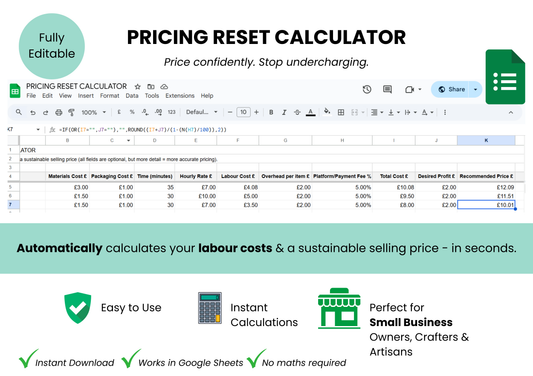Format cell as currency pound
Viewport: 533px width, 376px height.
tap(119, 112)
